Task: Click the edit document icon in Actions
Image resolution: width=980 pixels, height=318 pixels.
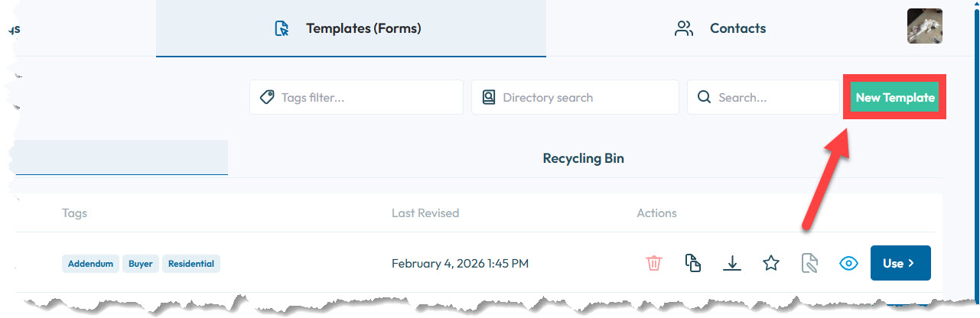Action: [809, 264]
